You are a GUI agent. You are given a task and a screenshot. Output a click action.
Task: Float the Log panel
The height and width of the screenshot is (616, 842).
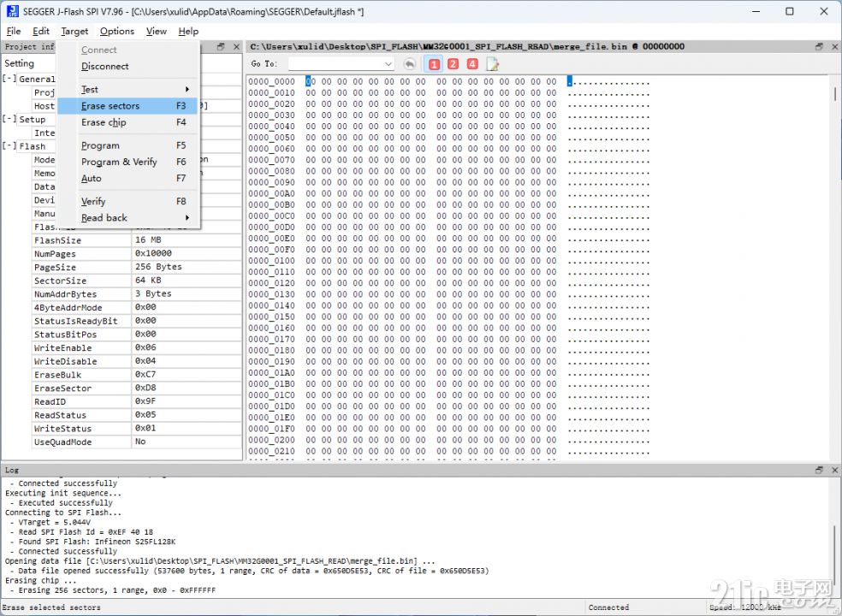pos(819,470)
